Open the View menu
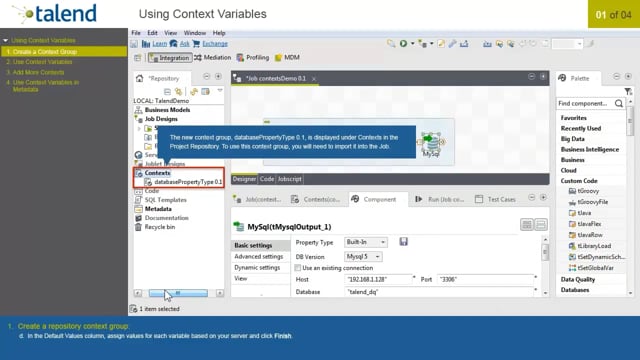 [171, 33]
